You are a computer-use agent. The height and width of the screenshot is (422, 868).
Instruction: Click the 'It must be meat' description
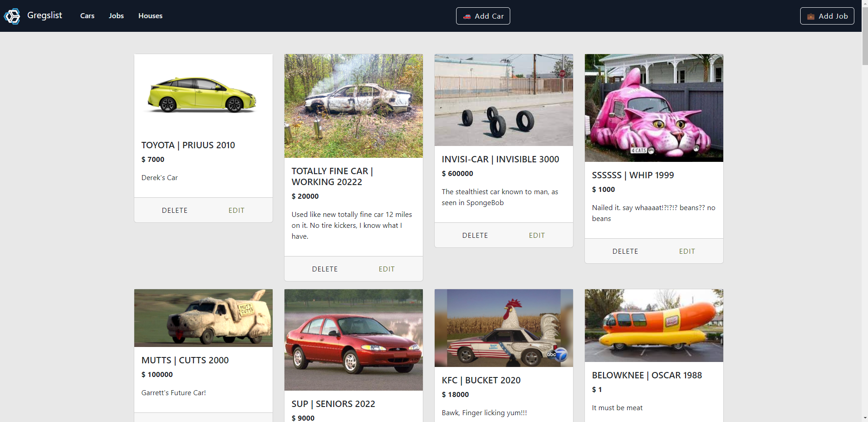click(617, 408)
